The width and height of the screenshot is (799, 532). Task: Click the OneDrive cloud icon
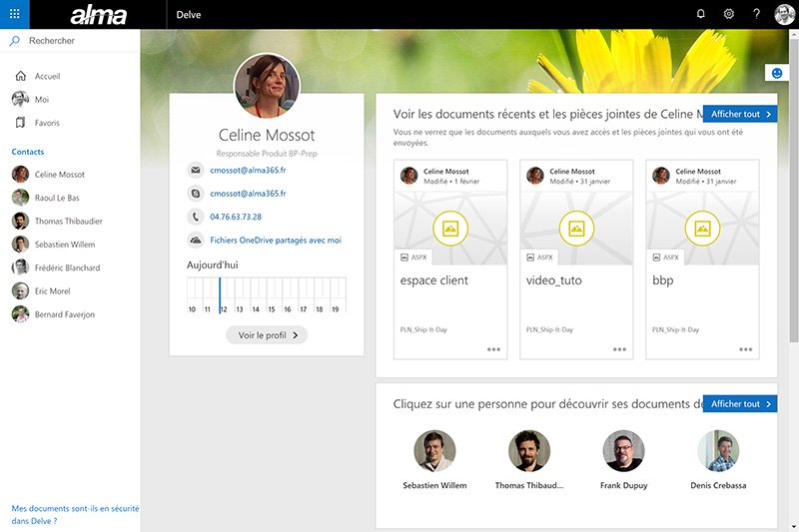click(x=195, y=240)
